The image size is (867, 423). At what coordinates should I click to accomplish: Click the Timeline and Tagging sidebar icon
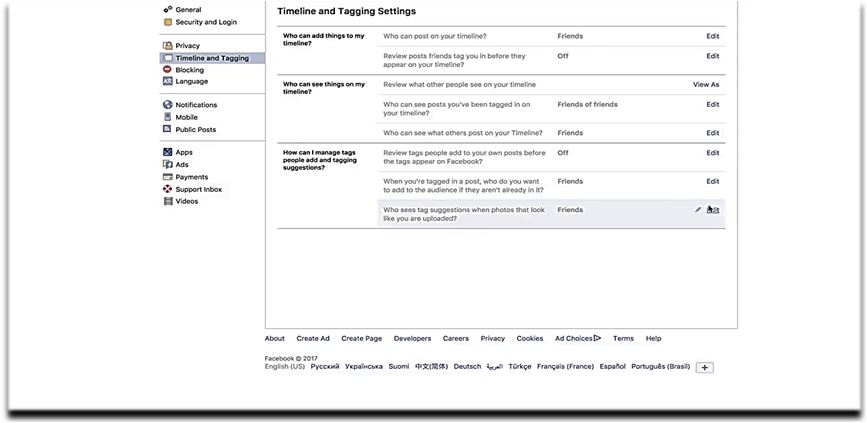[x=168, y=58]
